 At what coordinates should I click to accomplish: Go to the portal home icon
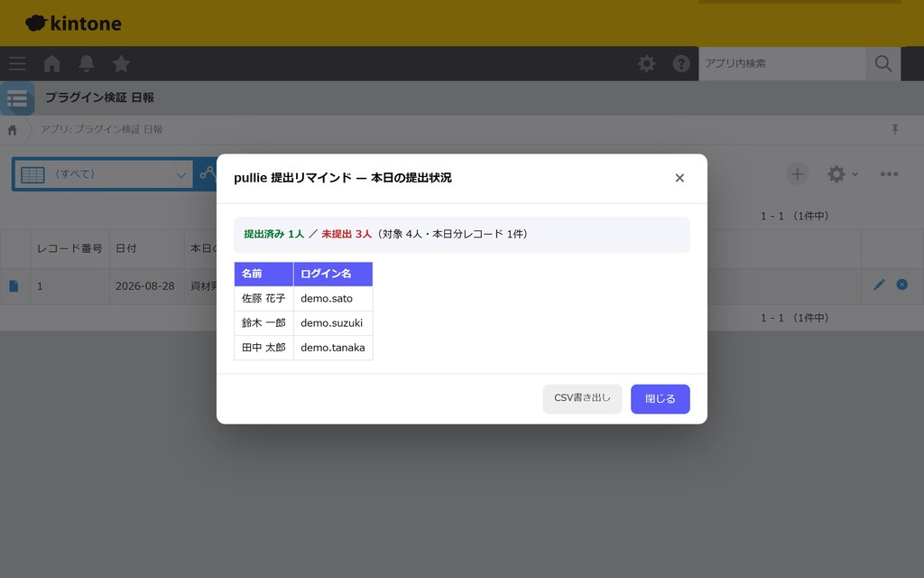(x=51, y=64)
